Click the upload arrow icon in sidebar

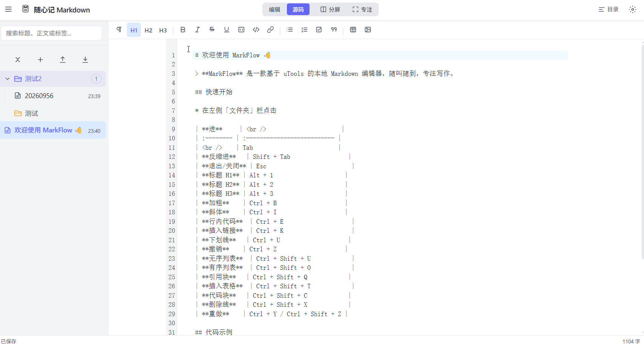(63, 60)
